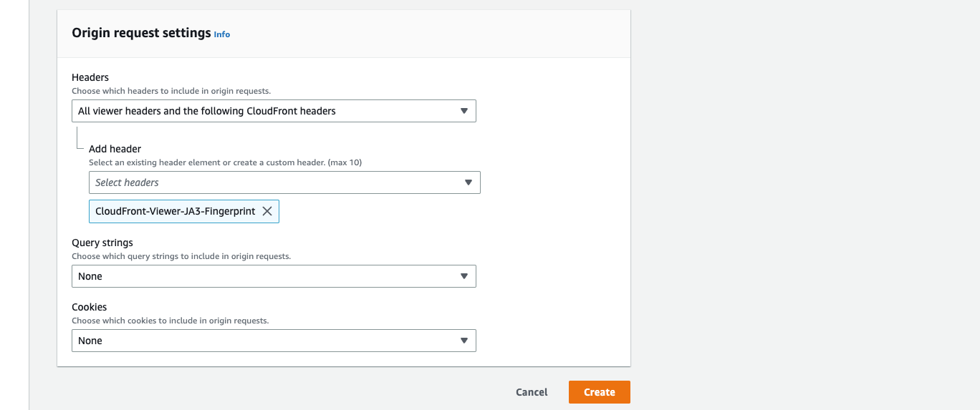Click the Origin request settings heading
Image resolution: width=980 pixels, height=410 pixels.
(x=141, y=33)
